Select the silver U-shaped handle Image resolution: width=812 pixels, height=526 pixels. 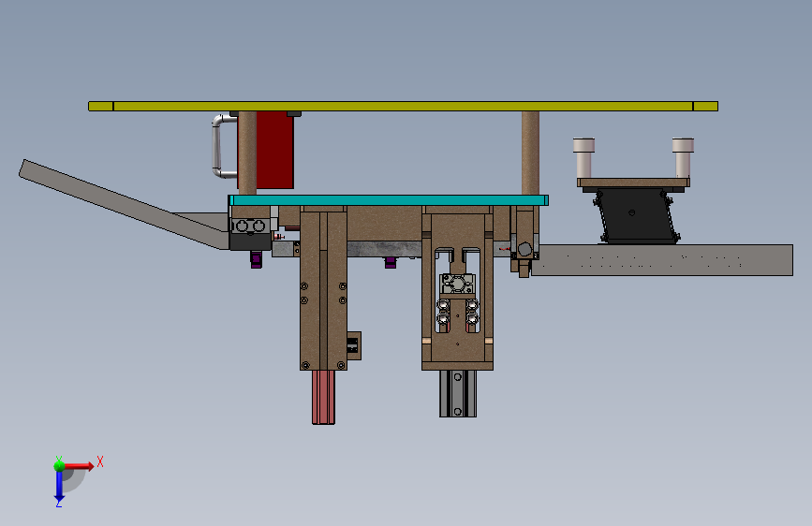(x=224, y=147)
